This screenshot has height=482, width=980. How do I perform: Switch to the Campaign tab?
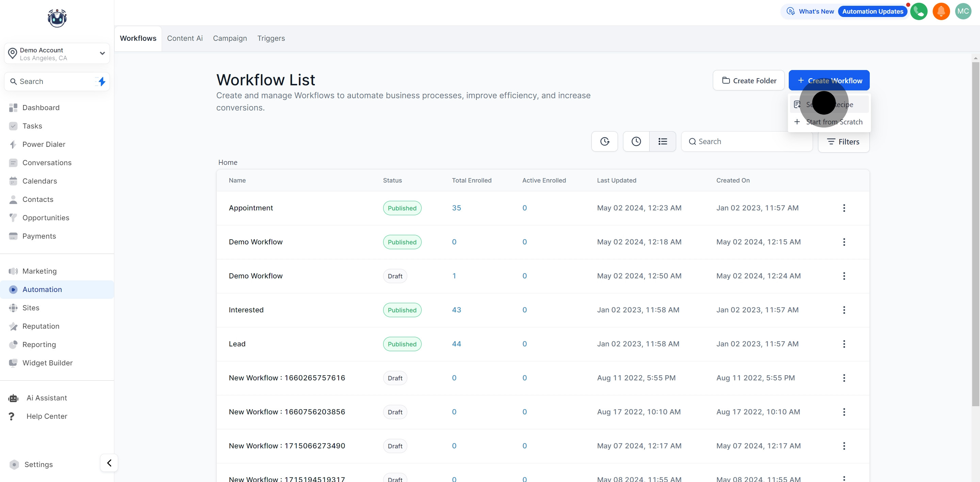pos(230,38)
